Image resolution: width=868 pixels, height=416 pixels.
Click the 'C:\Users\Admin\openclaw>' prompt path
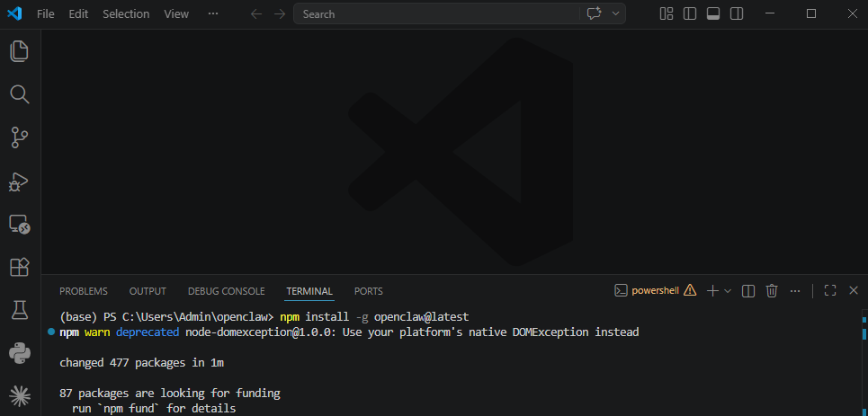click(198, 317)
